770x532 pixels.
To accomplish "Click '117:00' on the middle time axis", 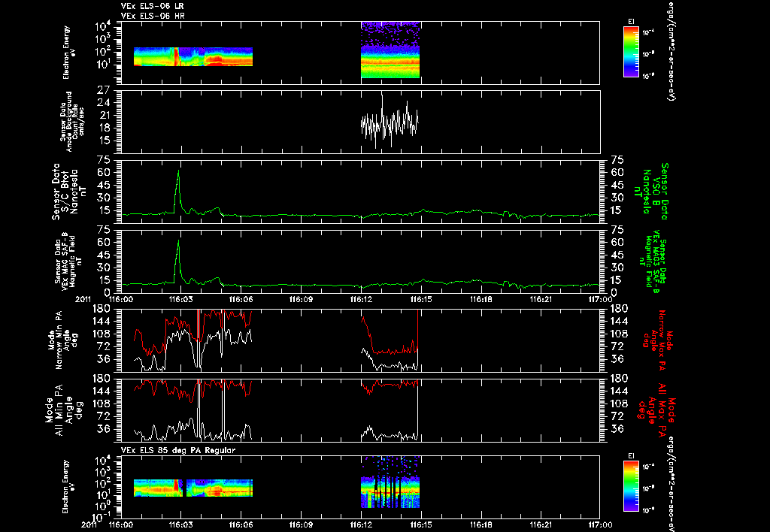I will (x=600, y=299).
